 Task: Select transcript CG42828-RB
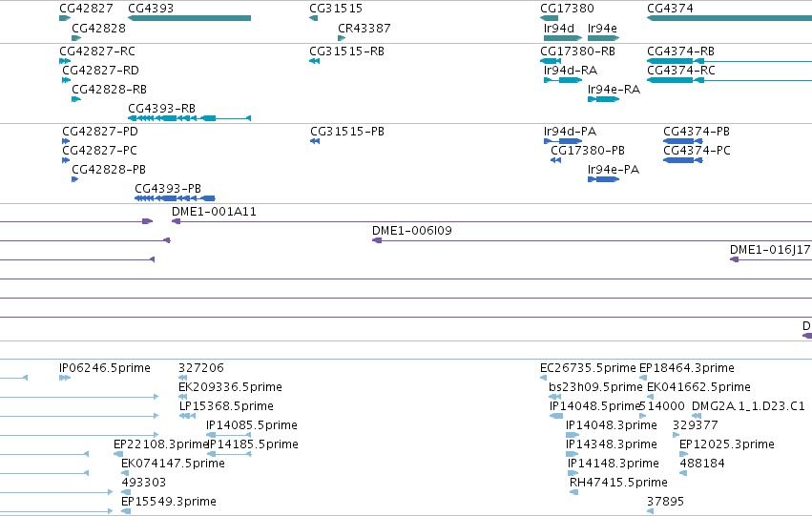[x=76, y=99]
